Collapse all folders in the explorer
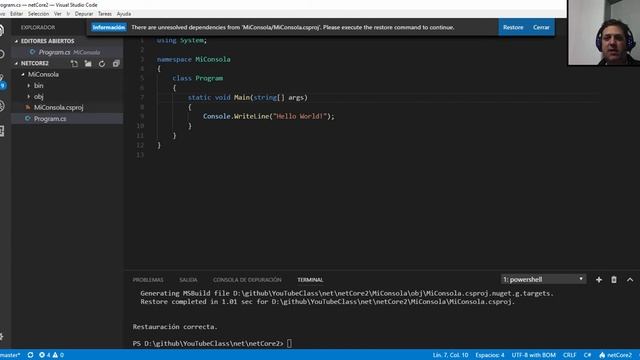This screenshot has width=640, height=360. click(116, 64)
